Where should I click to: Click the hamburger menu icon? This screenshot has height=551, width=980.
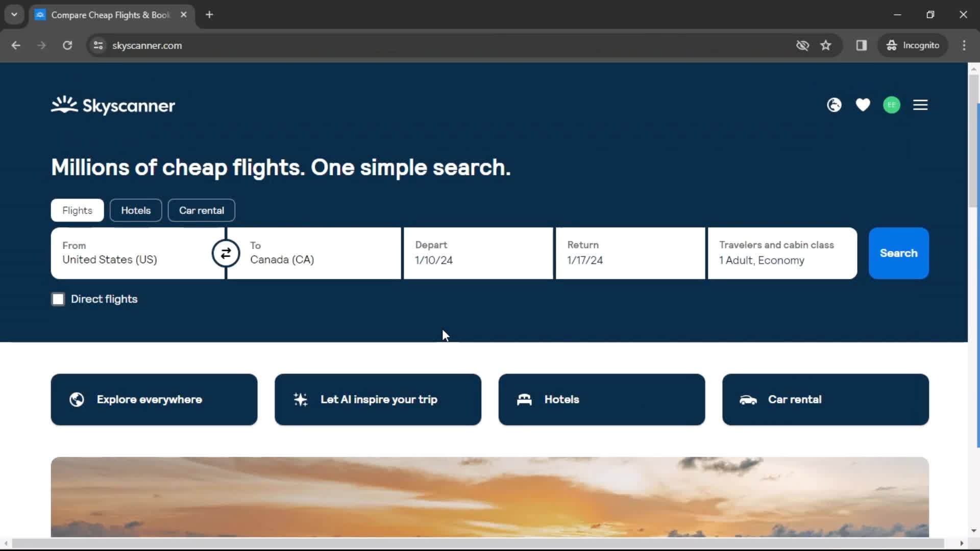click(921, 105)
